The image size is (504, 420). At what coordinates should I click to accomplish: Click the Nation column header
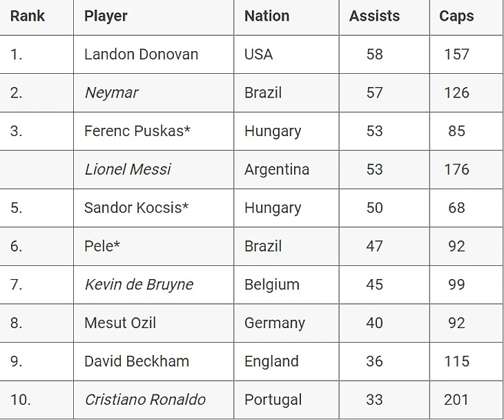click(x=266, y=16)
